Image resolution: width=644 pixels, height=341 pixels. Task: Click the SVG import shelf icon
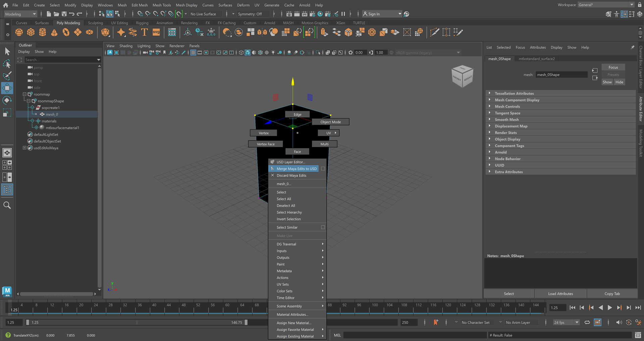pos(156,32)
